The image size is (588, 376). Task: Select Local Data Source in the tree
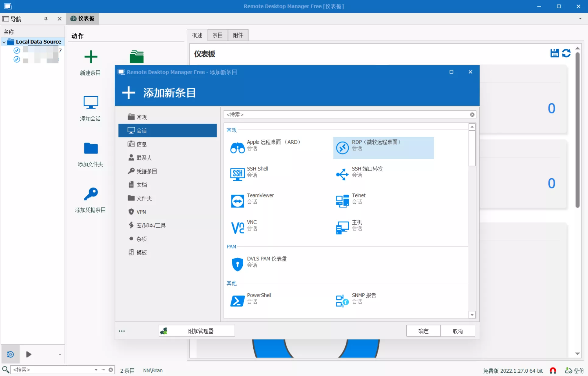38,42
